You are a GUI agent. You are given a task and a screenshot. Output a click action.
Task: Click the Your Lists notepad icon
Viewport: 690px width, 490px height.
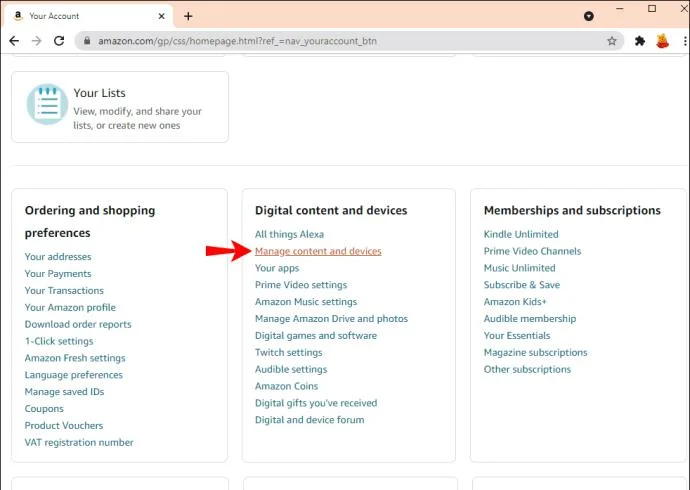coord(47,104)
